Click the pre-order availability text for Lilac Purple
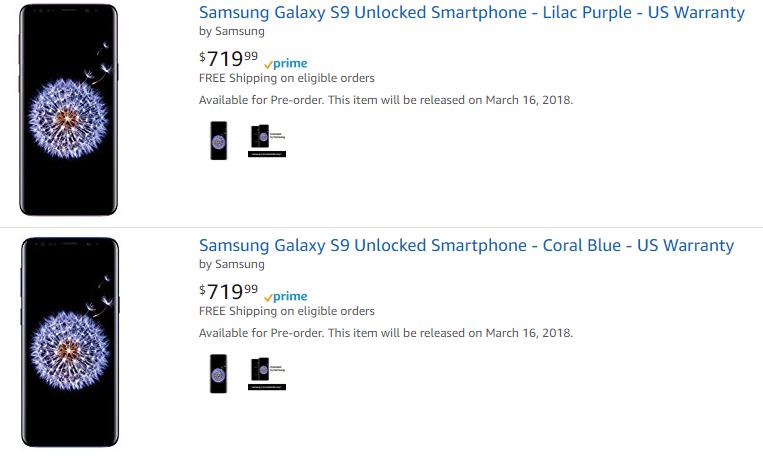The width and height of the screenshot is (763, 457). pyautogui.click(x=386, y=100)
